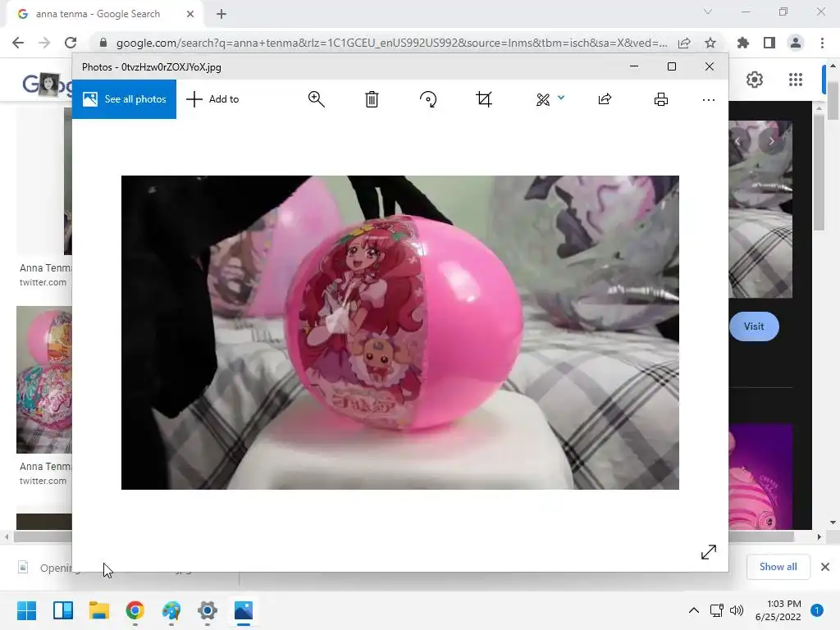
Task: Click the horizontal scrollbar right arrow
Action: [x=819, y=536]
